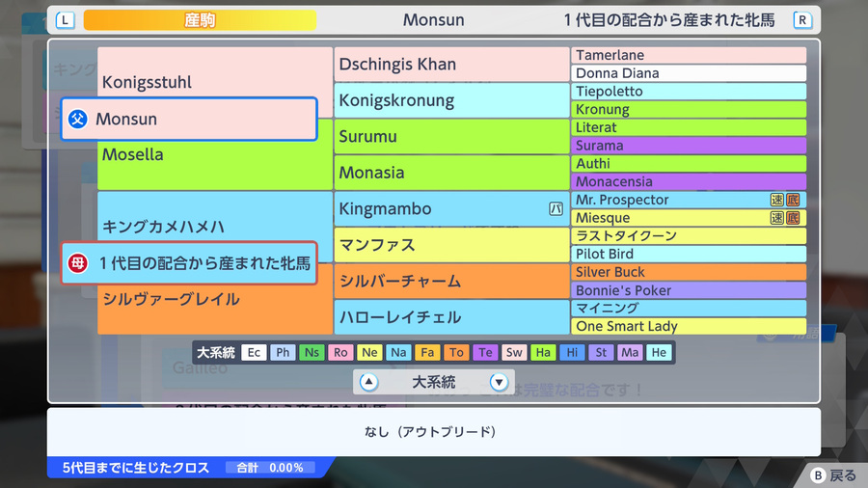
Task: Select the Ma lineage swatch
Action: [x=630, y=352]
